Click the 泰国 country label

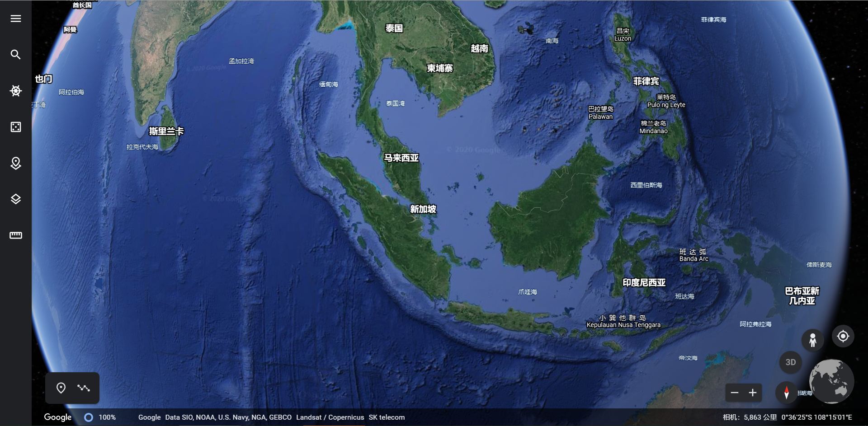pyautogui.click(x=394, y=28)
